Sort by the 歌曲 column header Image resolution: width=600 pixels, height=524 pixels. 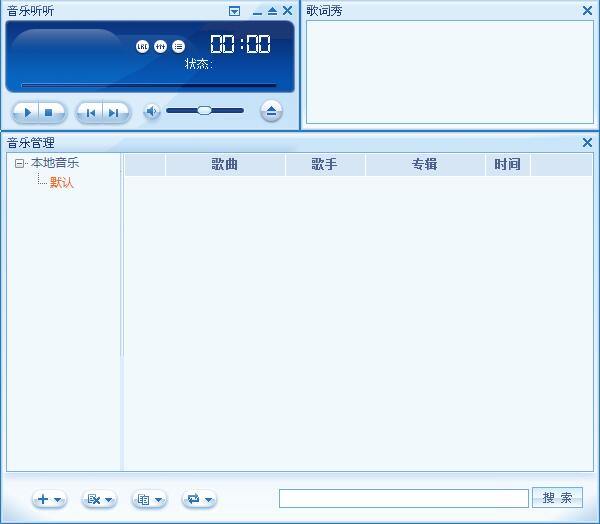coord(225,165)
